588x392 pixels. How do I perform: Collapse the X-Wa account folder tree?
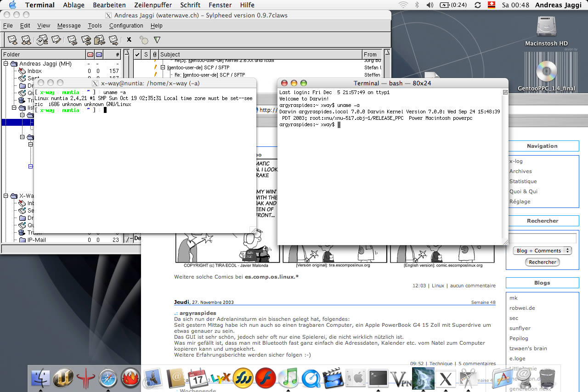point(6,196)
